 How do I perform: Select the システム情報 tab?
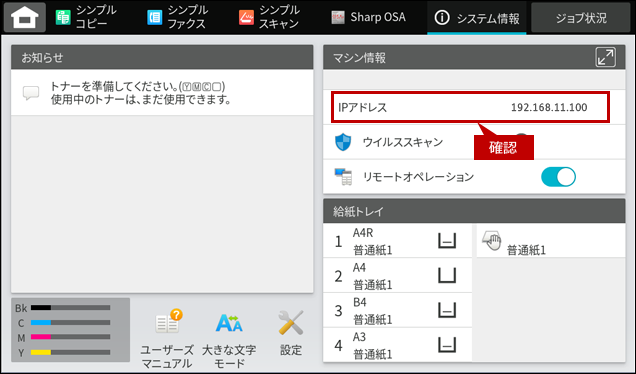[x=477, y=18]
